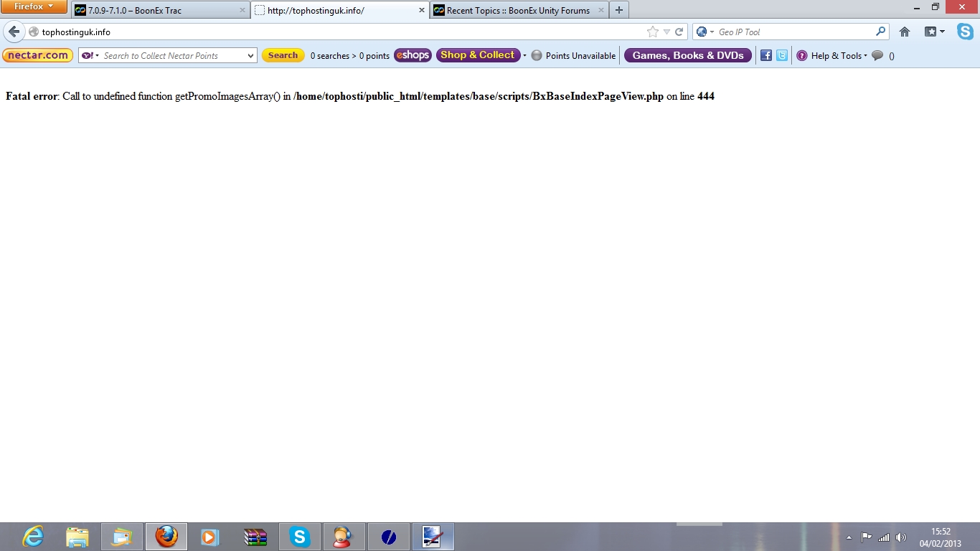Image resolution: width=980 pixels, height=551 pixels.
Task: Click the magnifier icon in search box
Action: [x=880, y=32]
